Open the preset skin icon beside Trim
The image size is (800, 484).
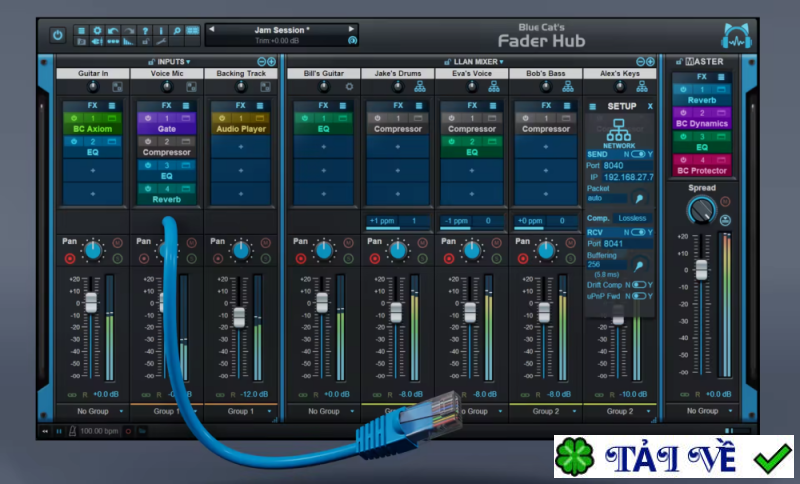(x=352, y=40)
